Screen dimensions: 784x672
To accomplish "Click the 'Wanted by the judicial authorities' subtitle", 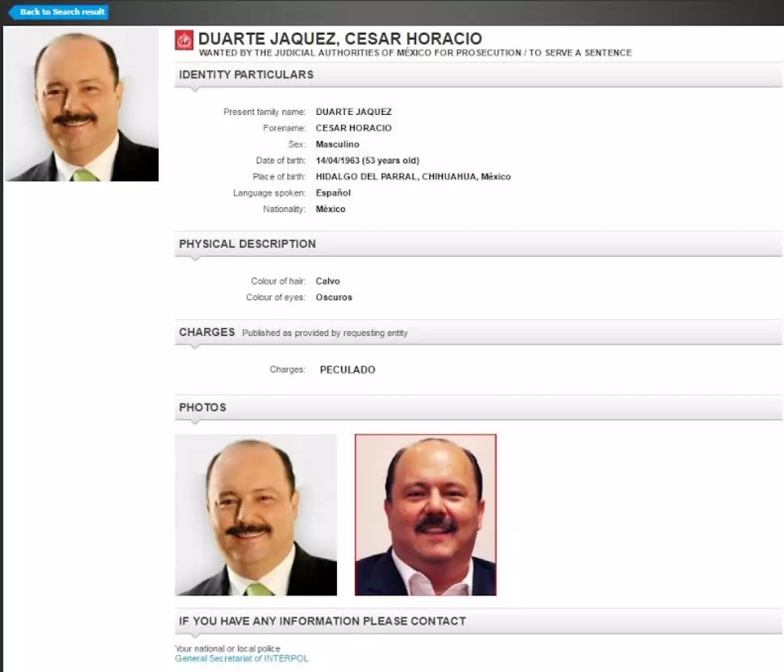I will click(415, 53).
